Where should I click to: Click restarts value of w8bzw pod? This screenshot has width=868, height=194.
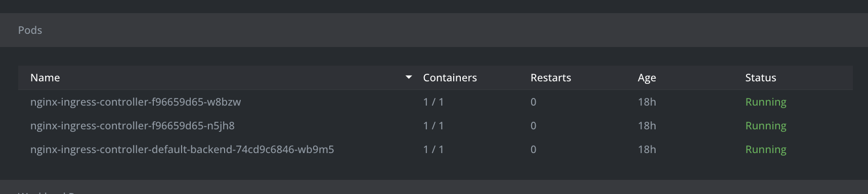click(x=533, y=102)
